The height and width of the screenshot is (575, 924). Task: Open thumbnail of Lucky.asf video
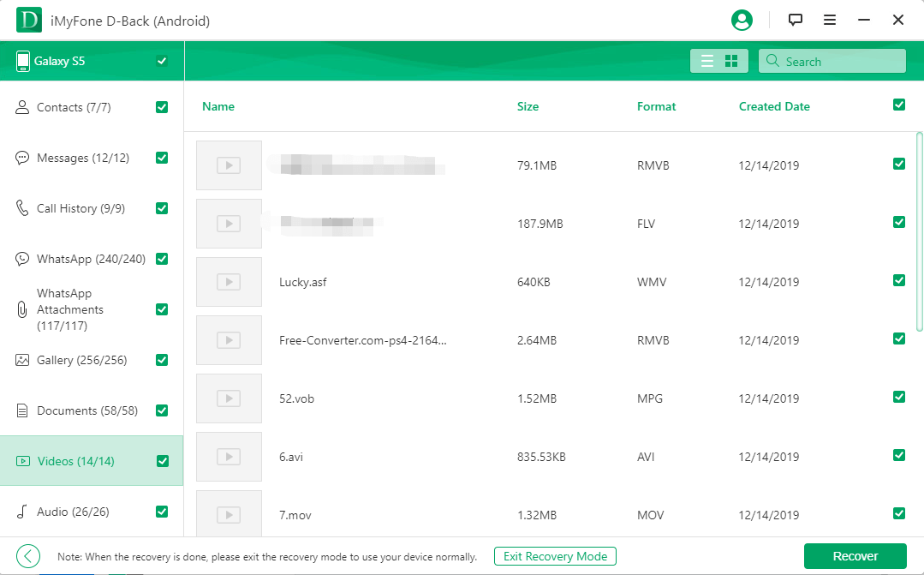(229, 282)
